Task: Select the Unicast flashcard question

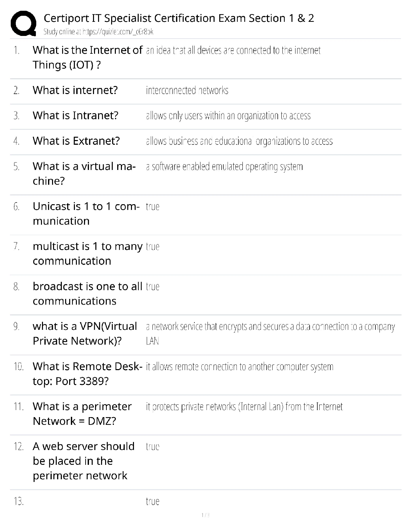Action: point(86,213)
